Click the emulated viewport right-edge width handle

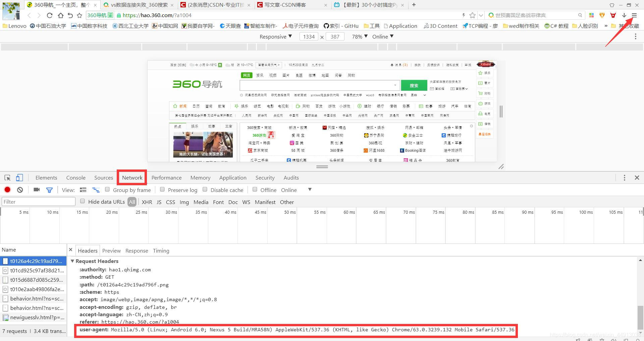coord(501,111)
